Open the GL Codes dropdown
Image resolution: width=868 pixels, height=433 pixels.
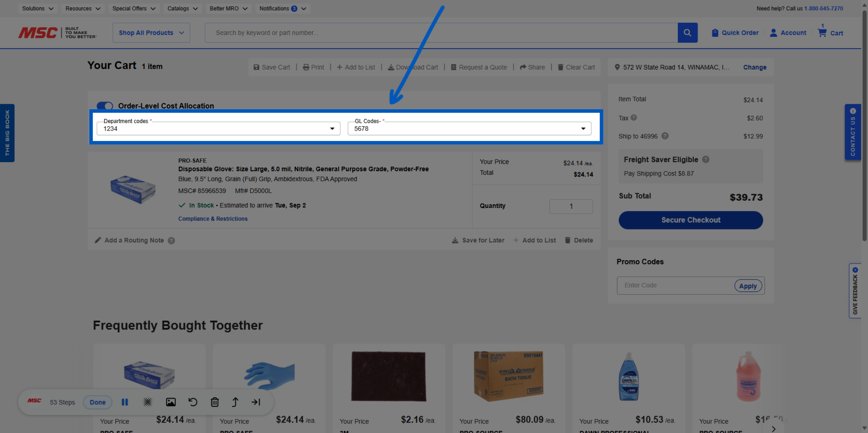(469, 128)
